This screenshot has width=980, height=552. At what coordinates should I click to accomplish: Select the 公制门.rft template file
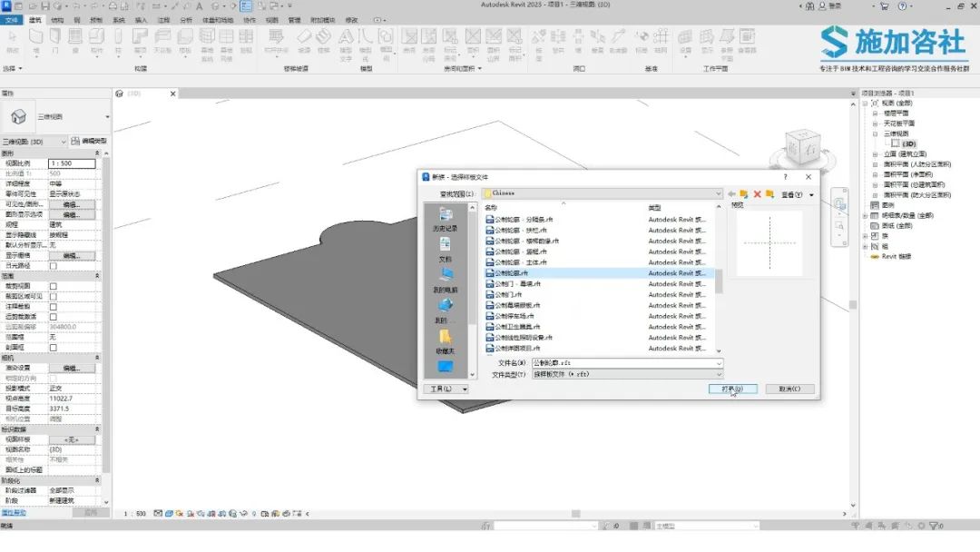[x=508, y=294]
